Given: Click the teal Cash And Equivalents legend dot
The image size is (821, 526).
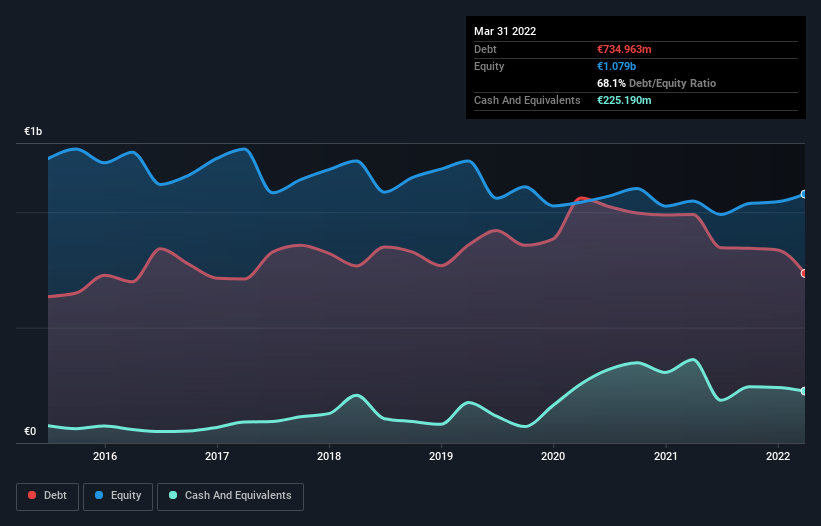Looking at the screenshot, I should point(173,495).
